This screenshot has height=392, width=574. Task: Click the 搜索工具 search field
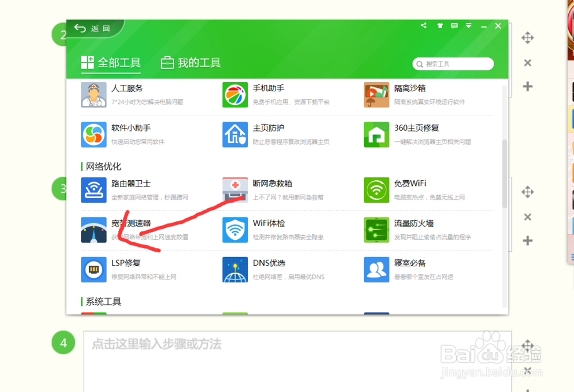[x=453, y=63]
